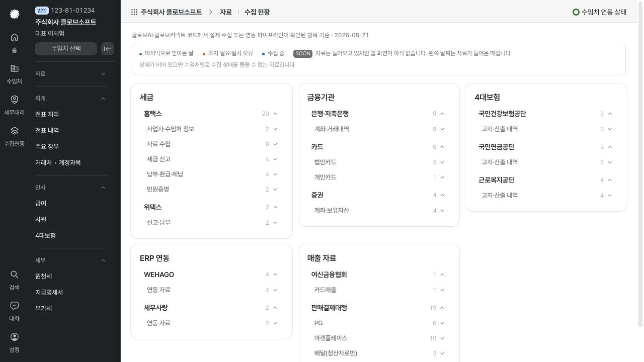Open the 세무대리 shield icon
The height and width of the screenshot is (362, 644).
pyautogui.click(x=15, y=100)
